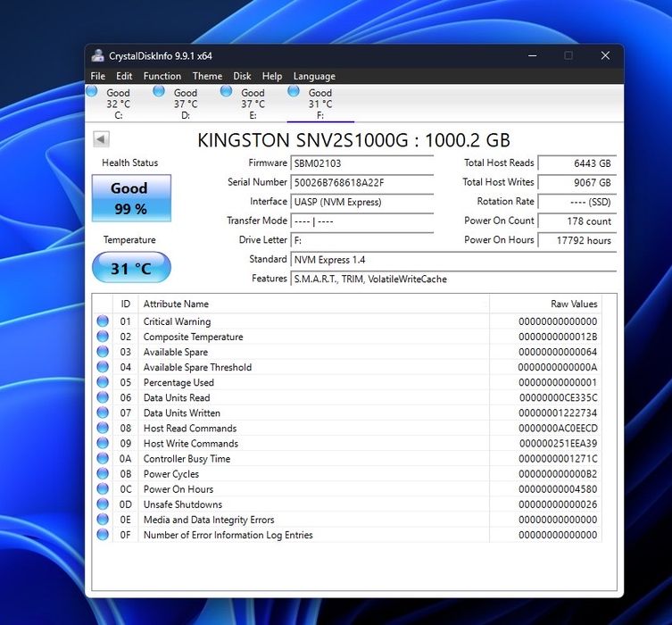Screen dimensions: 672x625
Task: Click the E: drive status orb
Action: click(226, 91)
